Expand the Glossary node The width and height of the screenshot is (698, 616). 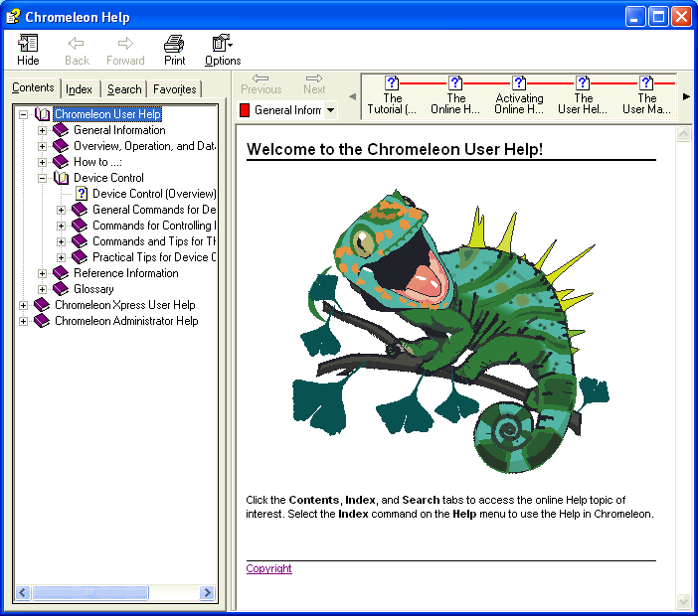(x=42, y=289)
